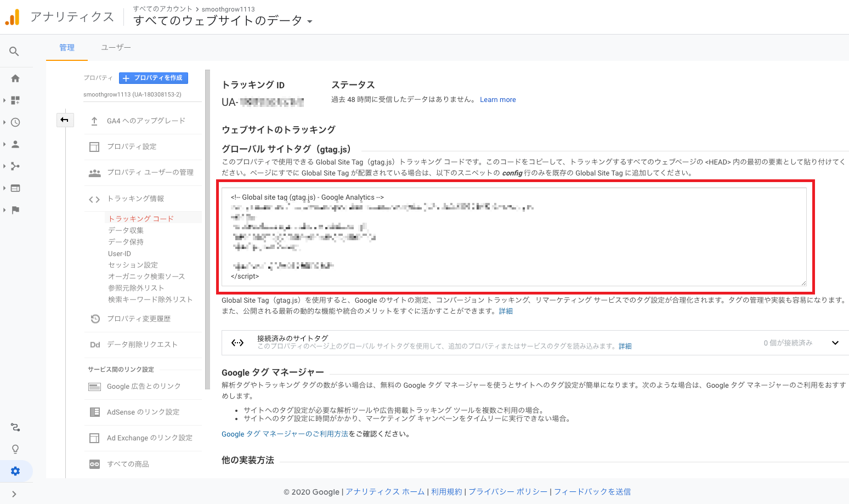849x504 pixels.
Task: Click the Dd data deletion request icon
Action: 95,345
